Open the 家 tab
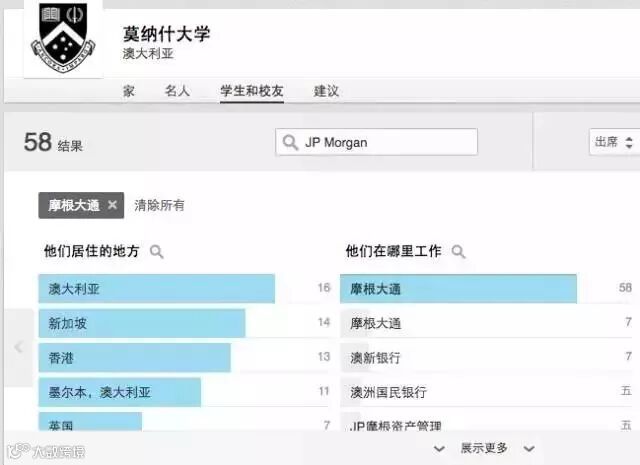Image resolution: width=640 pixels, height=465 pixels. coord(129,91)
